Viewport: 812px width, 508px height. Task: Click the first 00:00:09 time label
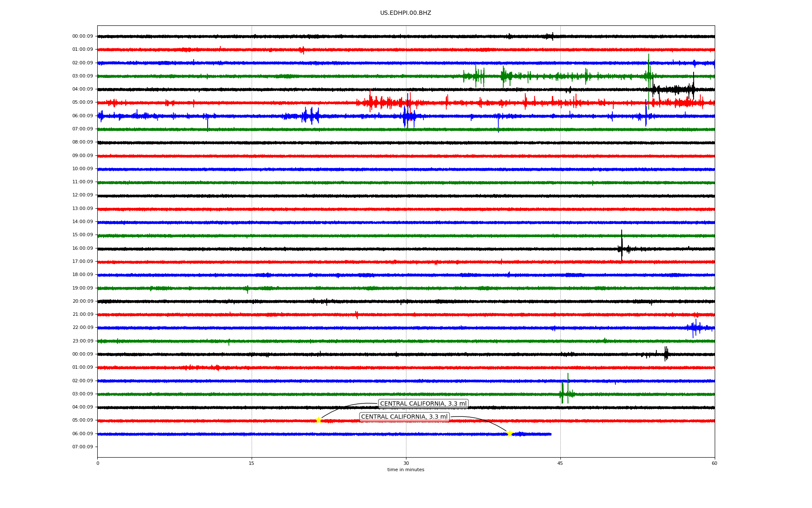point(82,36)
